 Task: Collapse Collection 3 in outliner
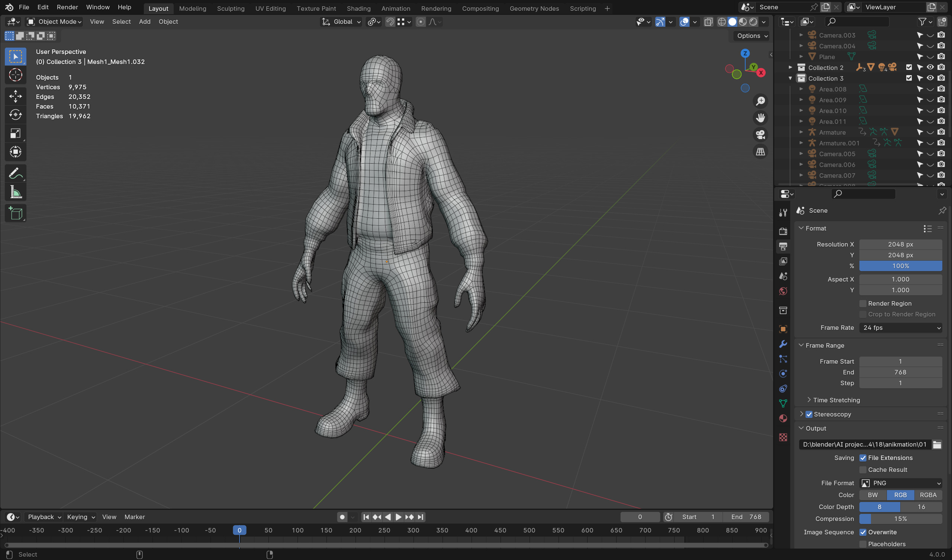click(790, 78)
